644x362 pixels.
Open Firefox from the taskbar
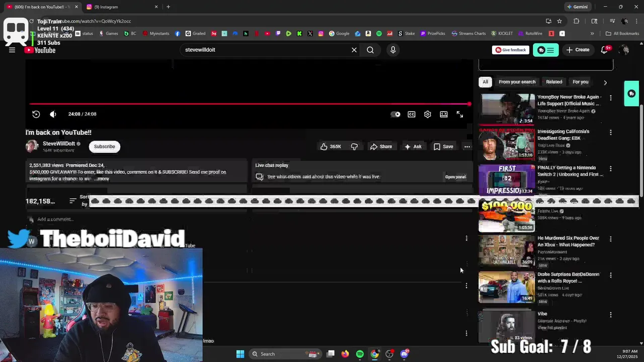coord(345,354)
